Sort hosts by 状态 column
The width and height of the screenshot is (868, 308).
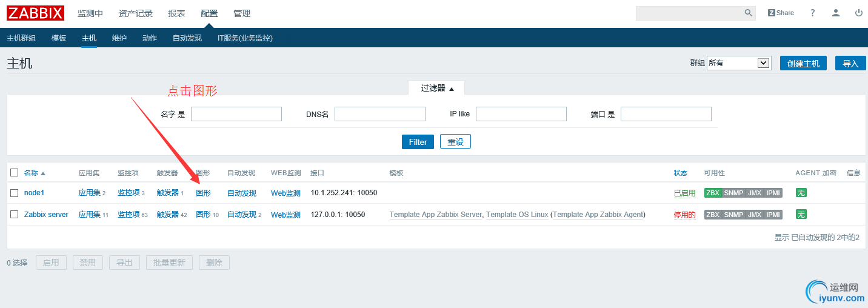tap(681, 173)
